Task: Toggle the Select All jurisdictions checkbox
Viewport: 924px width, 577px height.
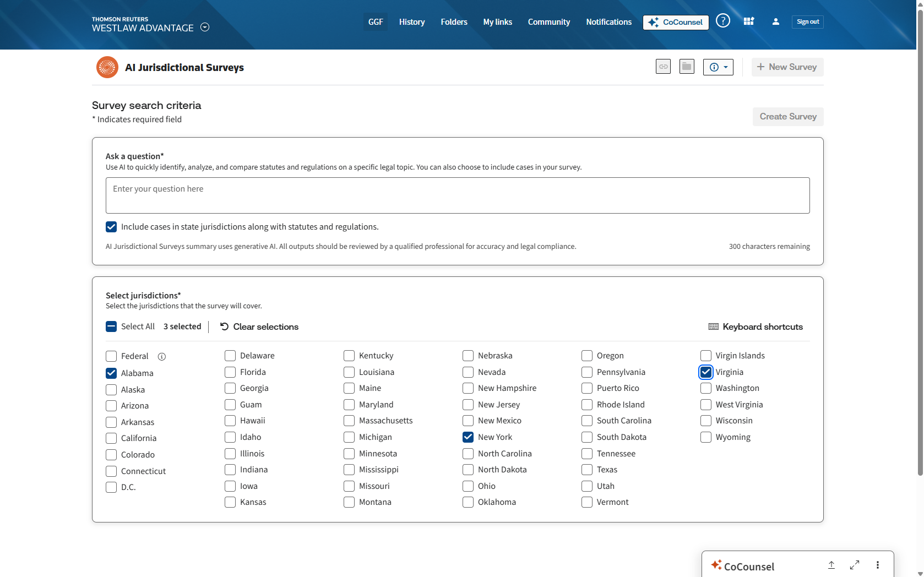Action: point(111,326)
